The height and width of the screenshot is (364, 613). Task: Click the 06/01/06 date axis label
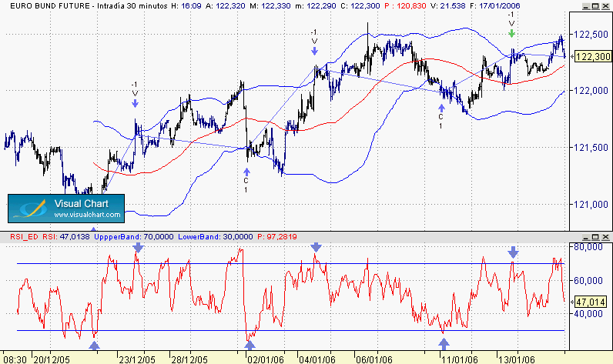[x=373, y=359]
